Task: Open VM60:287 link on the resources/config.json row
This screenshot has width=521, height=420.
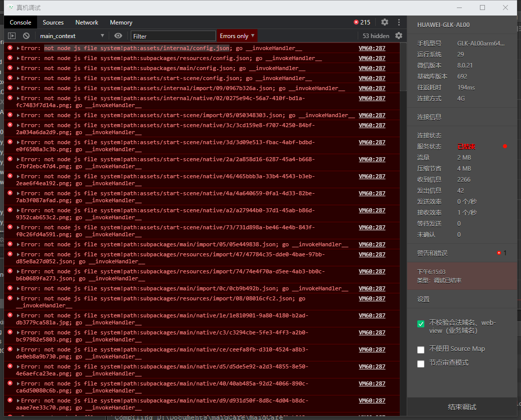Action: (372, 58)
